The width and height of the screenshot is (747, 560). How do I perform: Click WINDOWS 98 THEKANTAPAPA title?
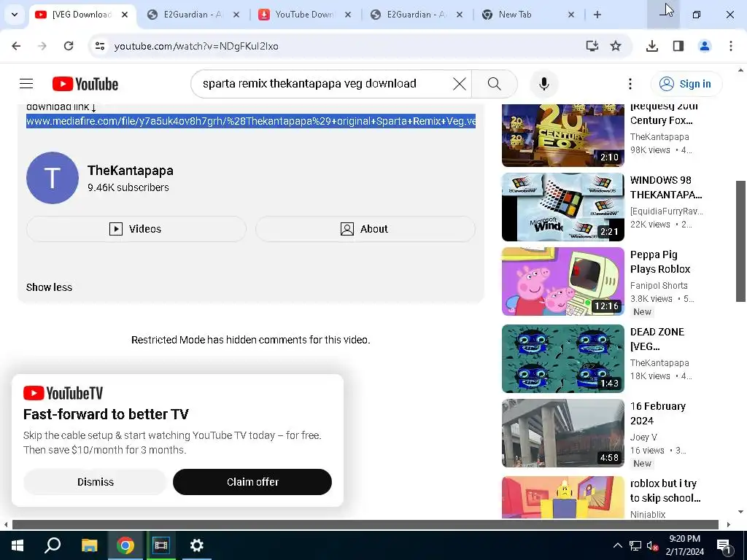(666, 187)
